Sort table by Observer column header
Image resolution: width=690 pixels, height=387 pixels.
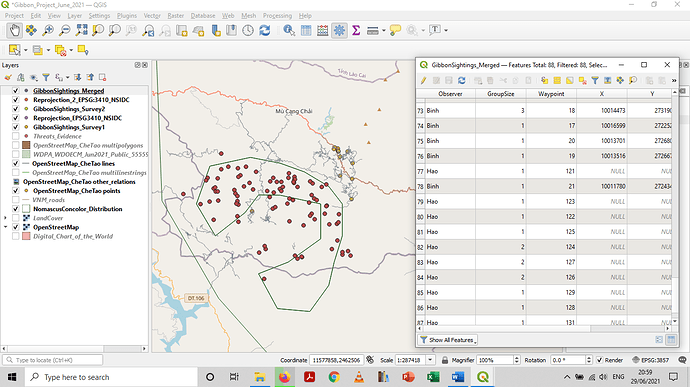450,94
